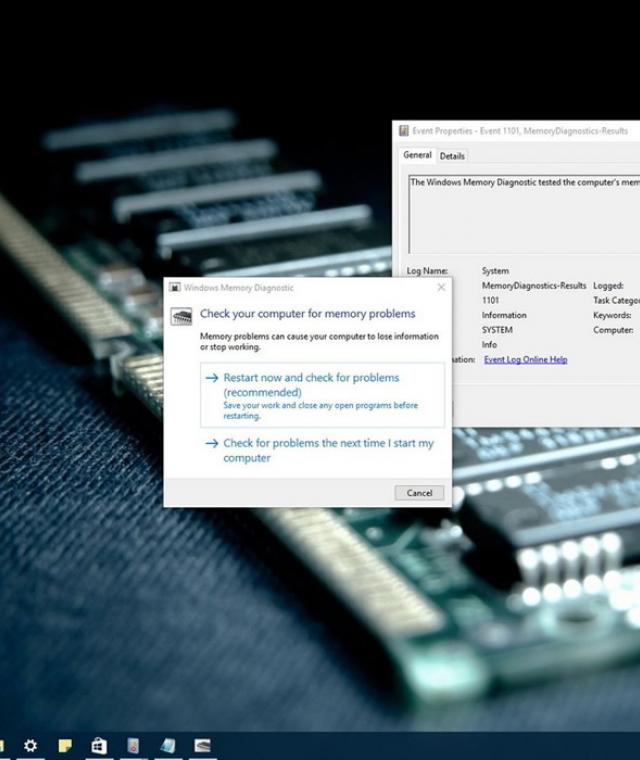Click Event Properties window title bar text
640x760 pixels.
point(520,131)
